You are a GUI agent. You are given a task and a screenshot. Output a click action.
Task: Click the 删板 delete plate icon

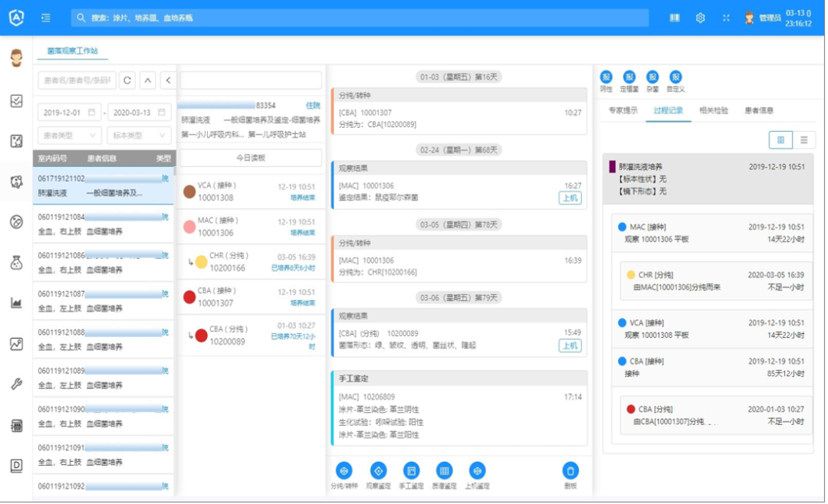[x=570, y=470]
